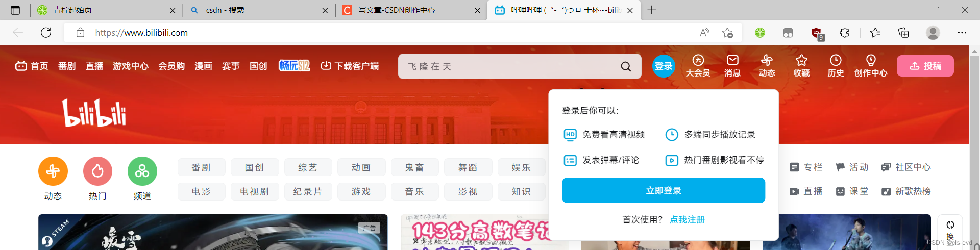Select the 舞蹈 category tag
The height and width of the screenshot is (250, 980).
click(468, 167)
